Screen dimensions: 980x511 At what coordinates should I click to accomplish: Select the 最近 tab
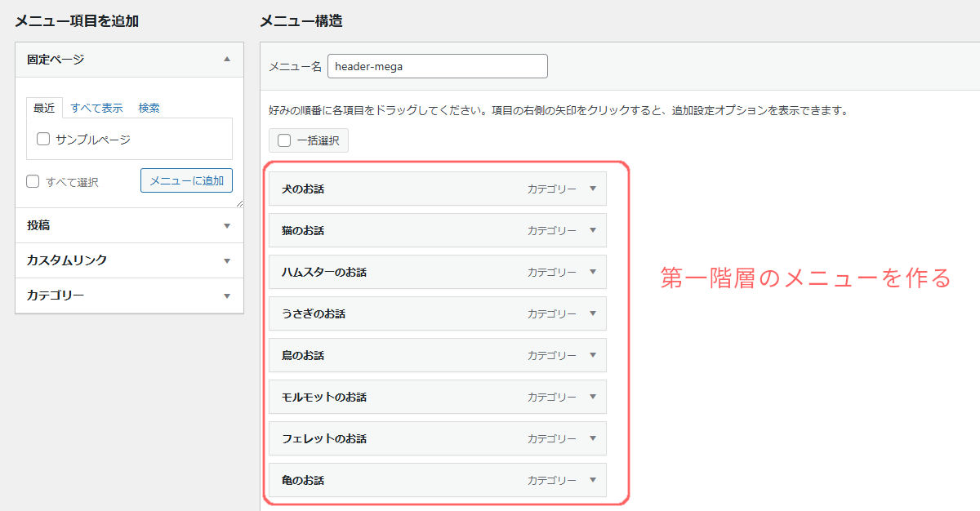[x=44, y=108]
